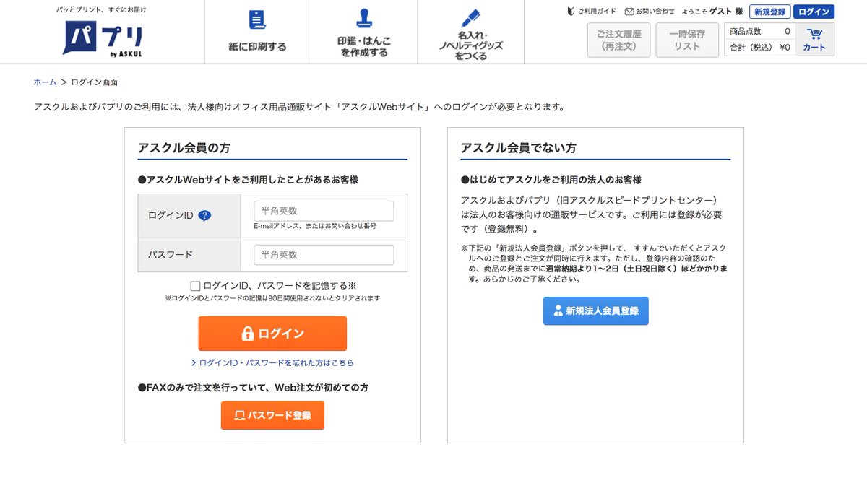This screenshot has width=867, height=504.
Task: Click the paper print document icon
Action: point(257,20)
